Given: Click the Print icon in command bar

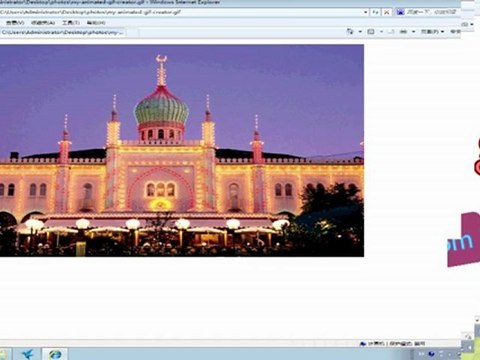Looking at the screenshot, I should (403, 31).
